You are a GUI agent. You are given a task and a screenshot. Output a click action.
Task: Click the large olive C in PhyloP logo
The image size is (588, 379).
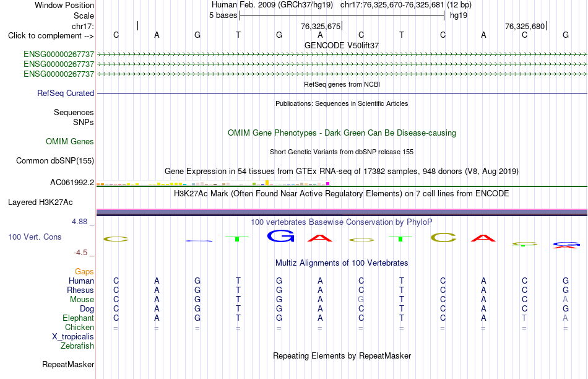pyautogui.click(x=443, y=238)
